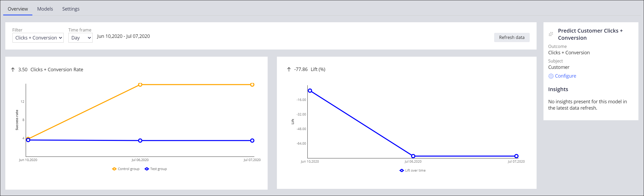The image size is (644, 196).
Task: Click the orange Control group point at Jul 06
Action: click(140, 85)
